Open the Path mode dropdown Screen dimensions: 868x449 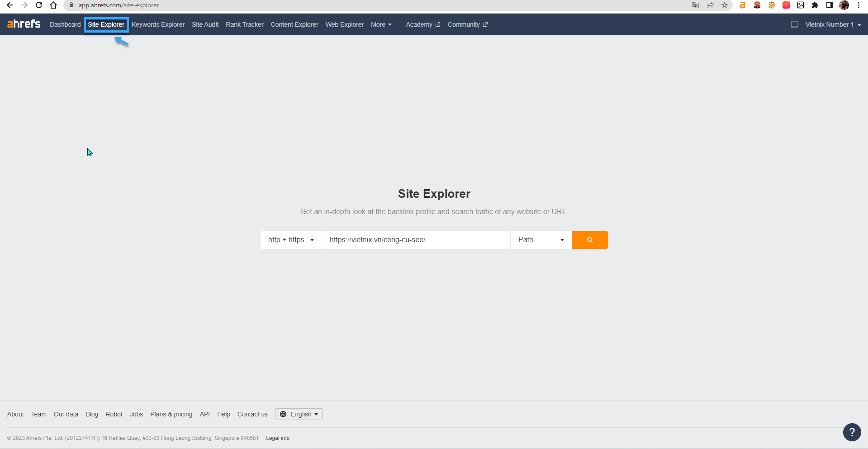(x=541, y=240)
